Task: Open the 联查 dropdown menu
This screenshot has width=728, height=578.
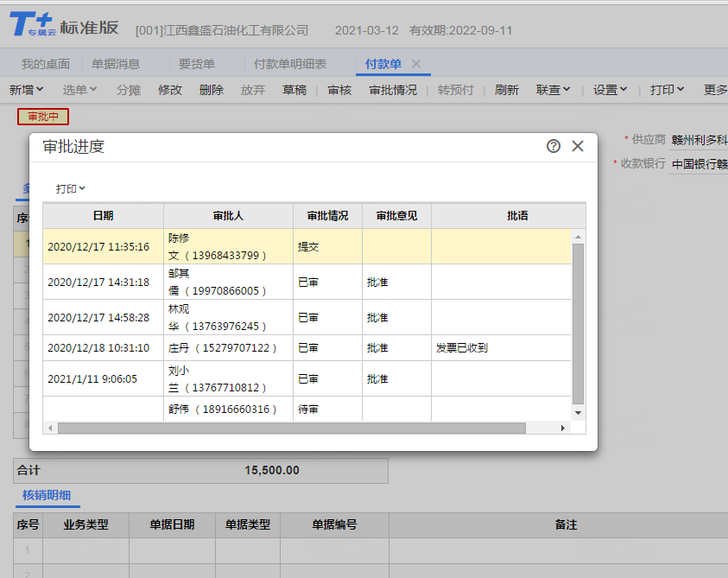Action: click(x=553, y=90)
